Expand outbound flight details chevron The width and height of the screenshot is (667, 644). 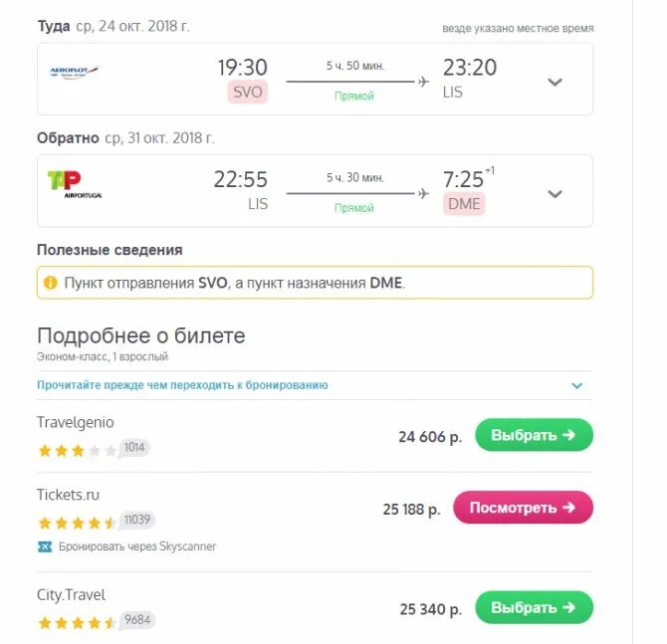click(556, 82)
